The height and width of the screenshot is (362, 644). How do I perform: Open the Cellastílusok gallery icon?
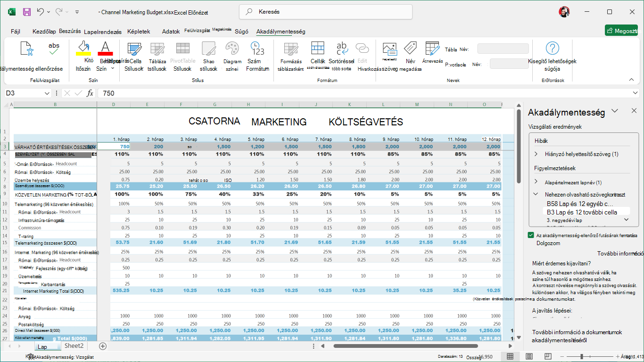click(x=134, y=49)
